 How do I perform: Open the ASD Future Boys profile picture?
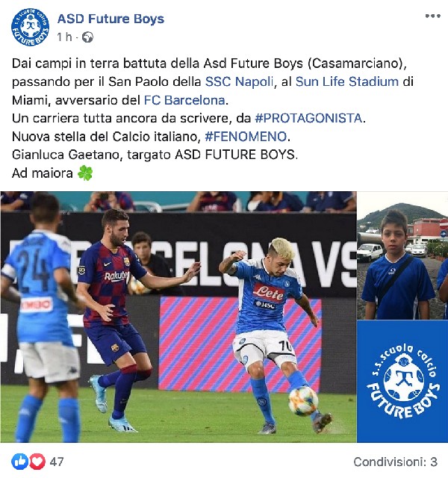30,27
